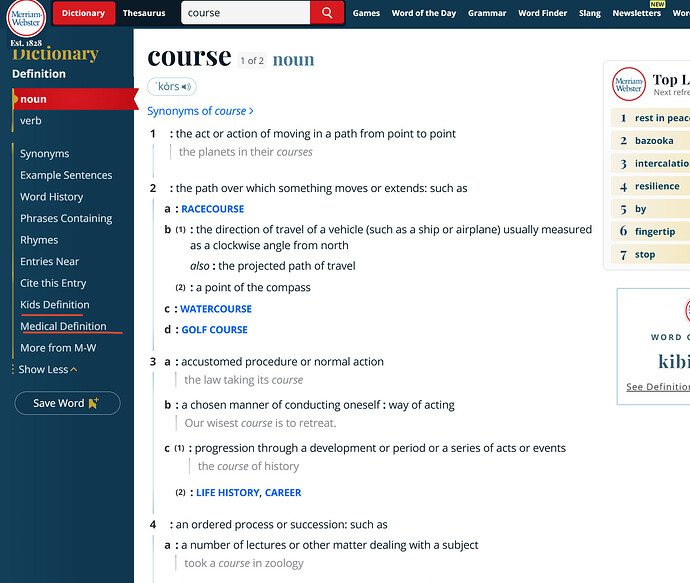Viewport: 690px width, 583px height.
Task: Click example text 'the planets in their courses'
Action: click(x=246, y=152)
